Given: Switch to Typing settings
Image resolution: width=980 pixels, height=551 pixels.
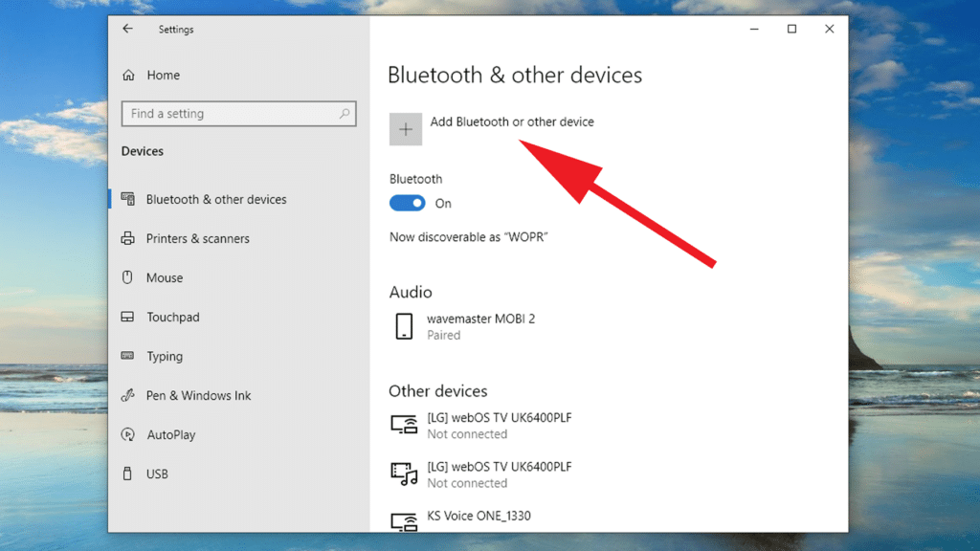Looking at the screenshot, I should pyautogui.click(x=165, y=357).
